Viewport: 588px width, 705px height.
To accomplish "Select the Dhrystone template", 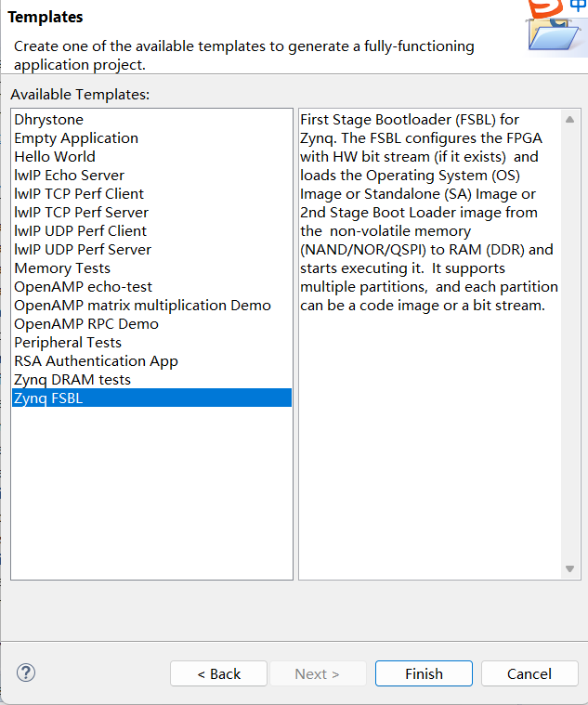I will 48,119.
